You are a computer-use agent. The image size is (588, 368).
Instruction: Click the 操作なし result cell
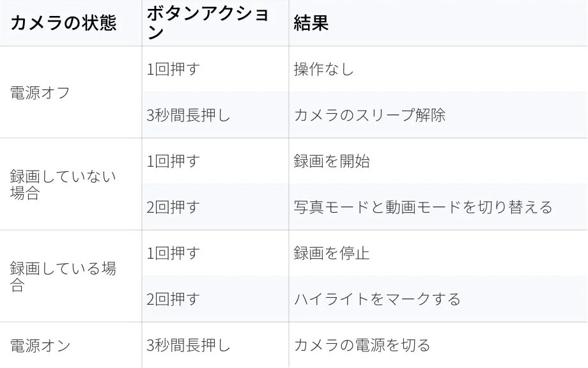pos(323,70)
